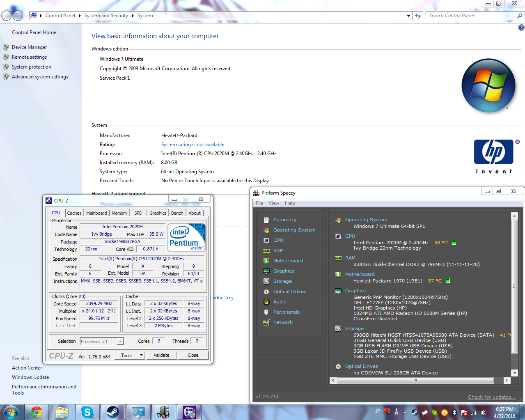The width and height of the screenshot is (525, 420).
Task: Switch to the Mainboard tab in CPU-Z
Action: (96, 213)
